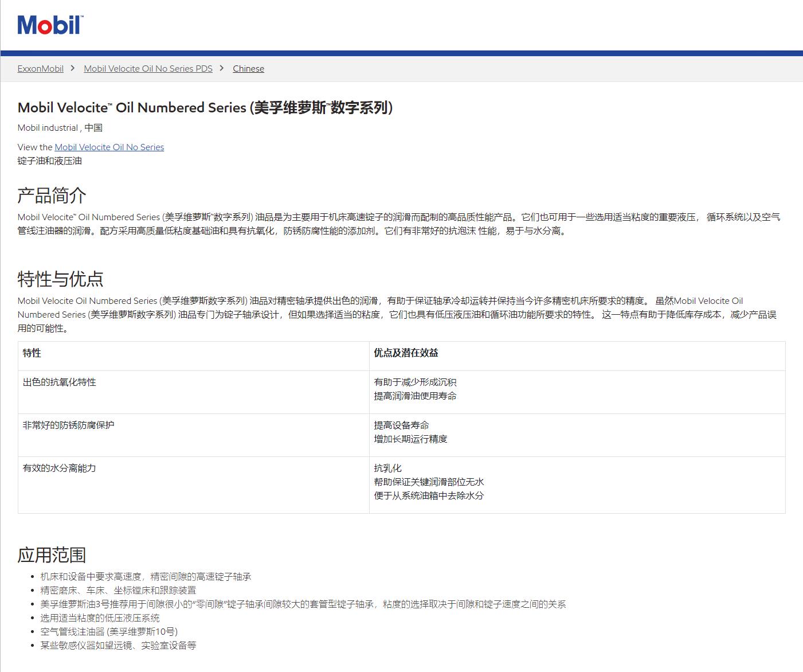The image size is (803, 672).
Task: Click text '提高设备寿命'
Action: [x=402, y=425]
